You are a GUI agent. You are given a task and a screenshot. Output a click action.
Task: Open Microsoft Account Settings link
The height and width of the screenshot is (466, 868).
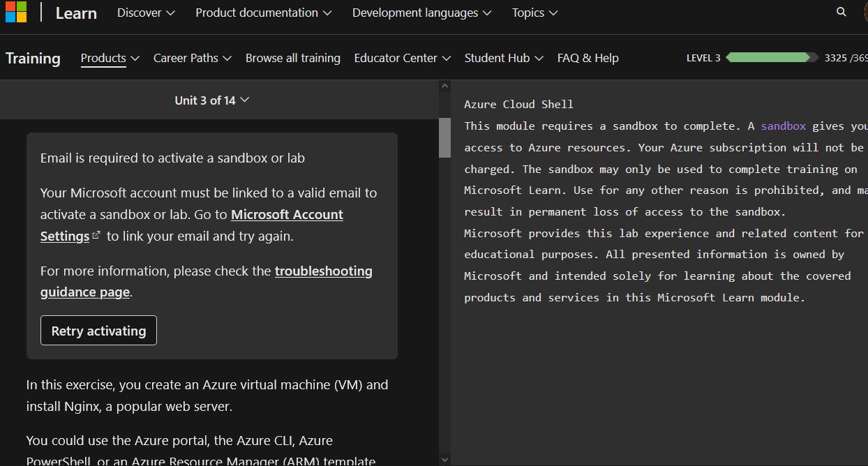[192, 225]
